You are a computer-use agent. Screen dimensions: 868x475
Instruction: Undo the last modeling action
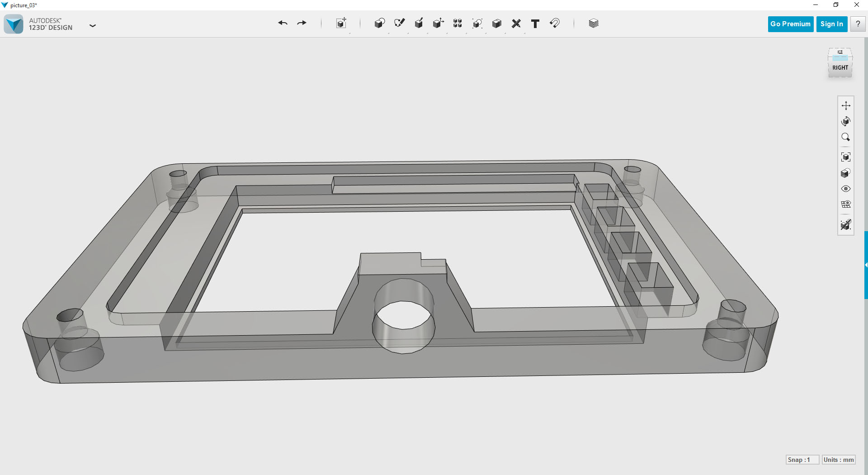(x=283, y=23)
